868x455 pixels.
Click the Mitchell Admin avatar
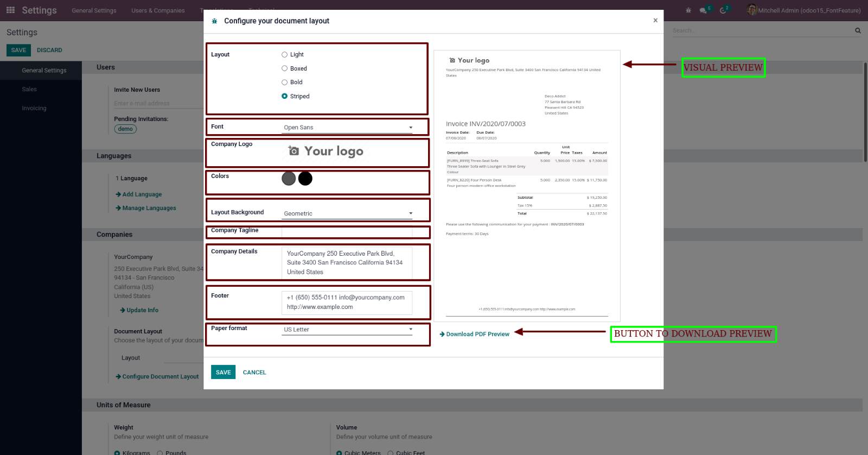(751, 10)
